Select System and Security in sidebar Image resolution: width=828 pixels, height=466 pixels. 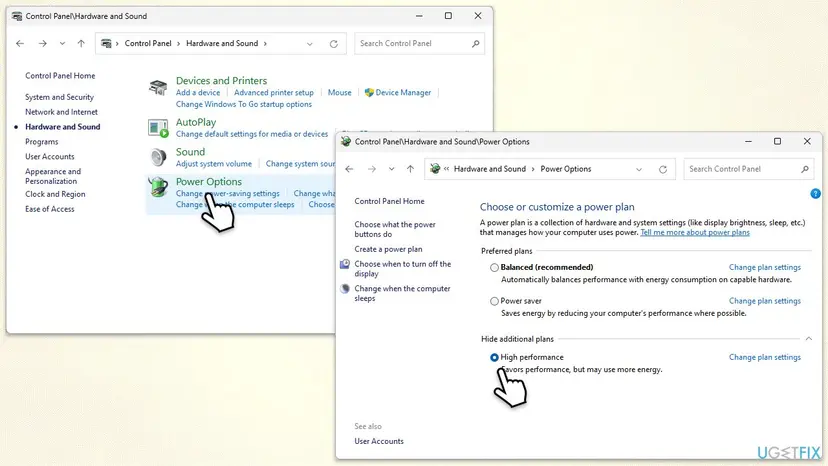pyautogui.click(x=60, y=97)
